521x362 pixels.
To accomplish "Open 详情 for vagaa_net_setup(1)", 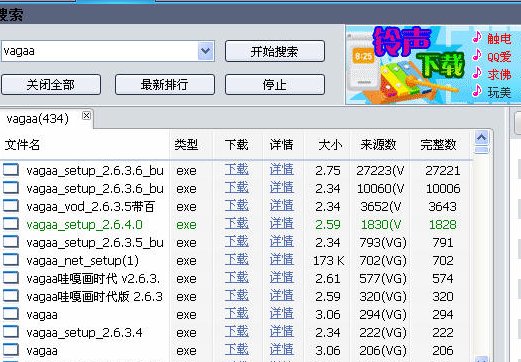I will click(281, 260).
